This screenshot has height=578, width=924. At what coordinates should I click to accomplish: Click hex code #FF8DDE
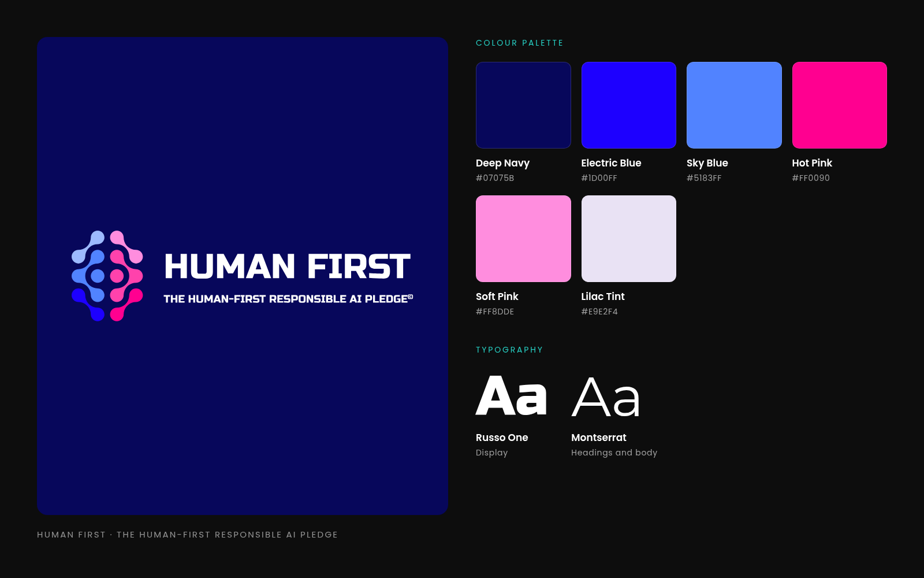point(495,312)
